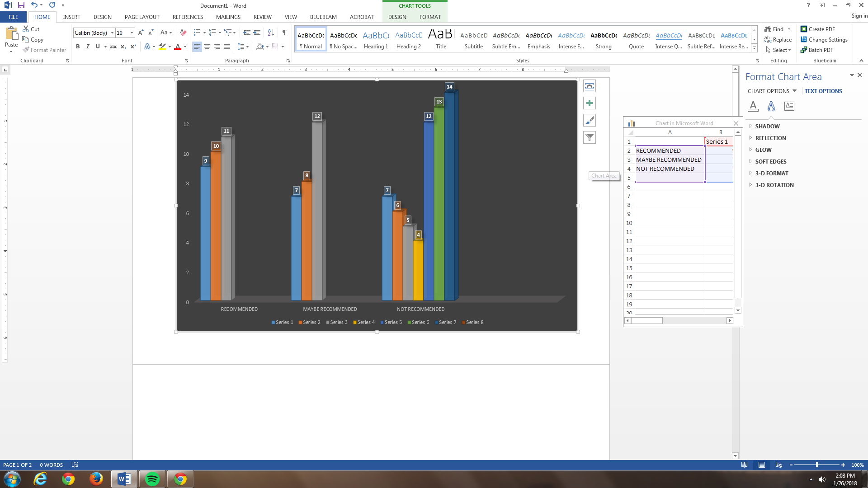Click the Show/Hide paragraph marks icon
This screenshot has height=488, width=868.
(x=284, y=33)
